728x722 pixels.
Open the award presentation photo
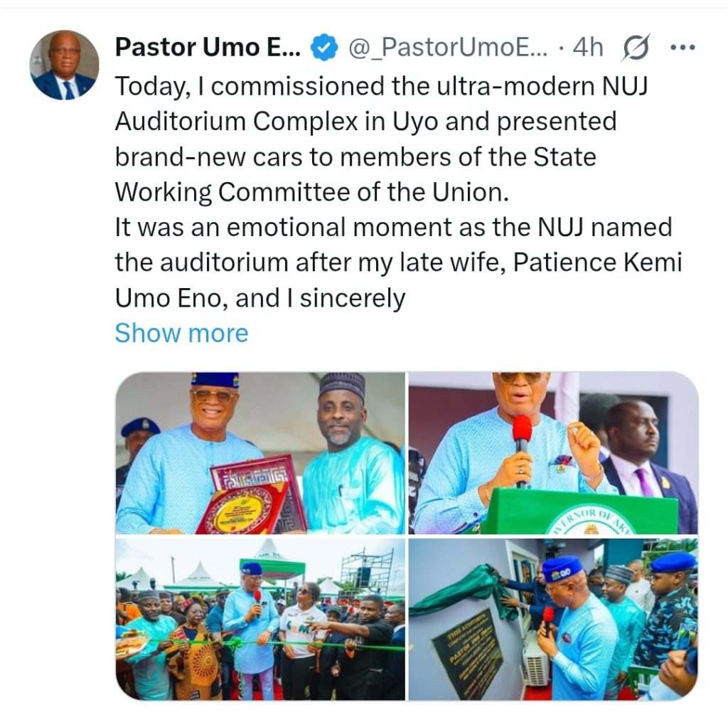[x=260, y=453]
